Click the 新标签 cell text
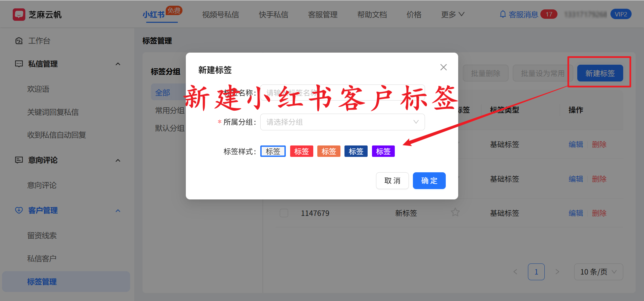Screen dimensions: 644x301 (x=406, y=213)
